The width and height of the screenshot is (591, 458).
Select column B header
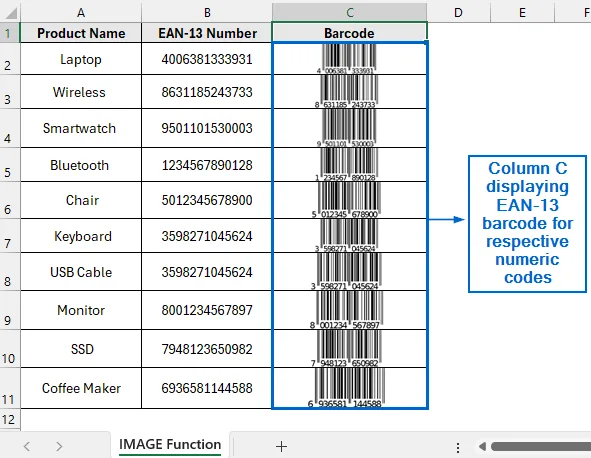tap(207, 12)
